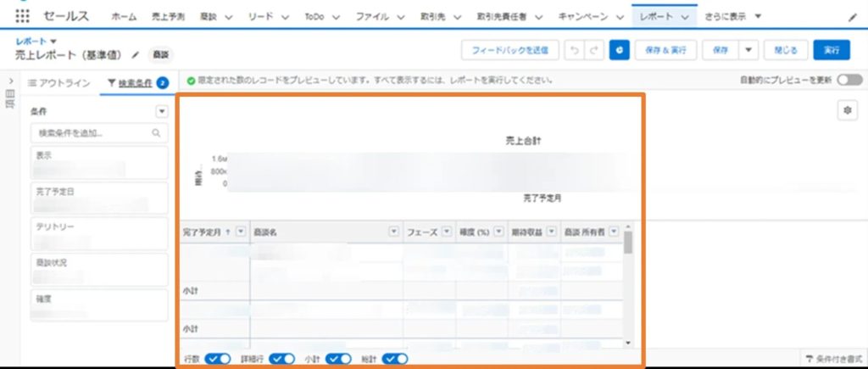The image size is (868, 369).
Task: Open the 表示 filter card
Action: point(99,162)
